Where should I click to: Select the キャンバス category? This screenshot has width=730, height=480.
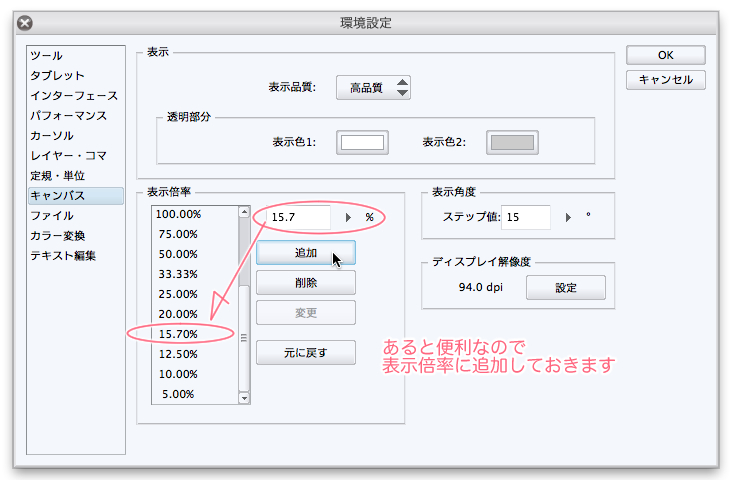click(76, 196)
